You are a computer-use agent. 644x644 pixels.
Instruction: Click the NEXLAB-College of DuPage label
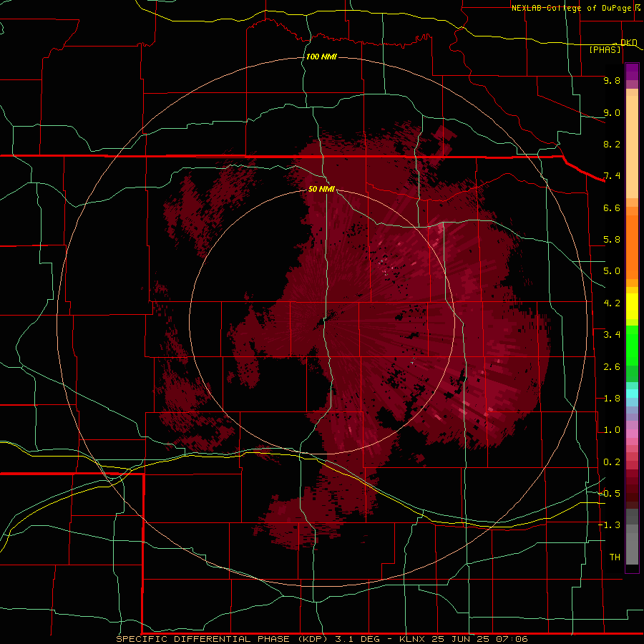(571, 8)
